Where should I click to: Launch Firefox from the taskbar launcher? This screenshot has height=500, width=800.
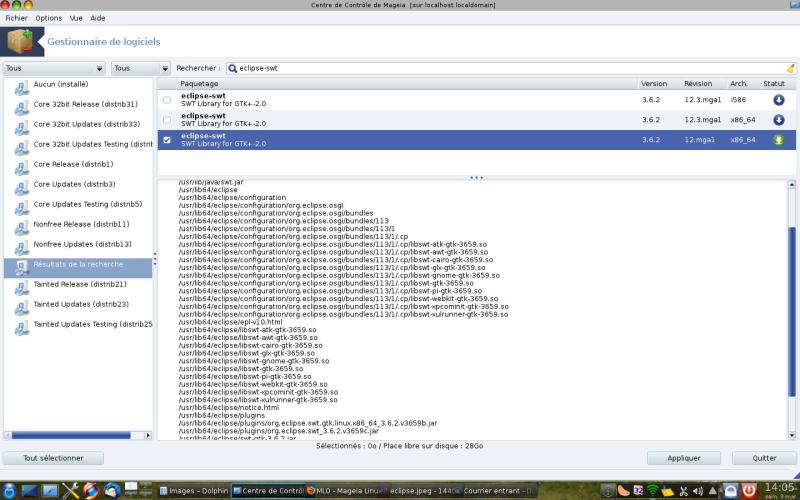coord(91,490)
